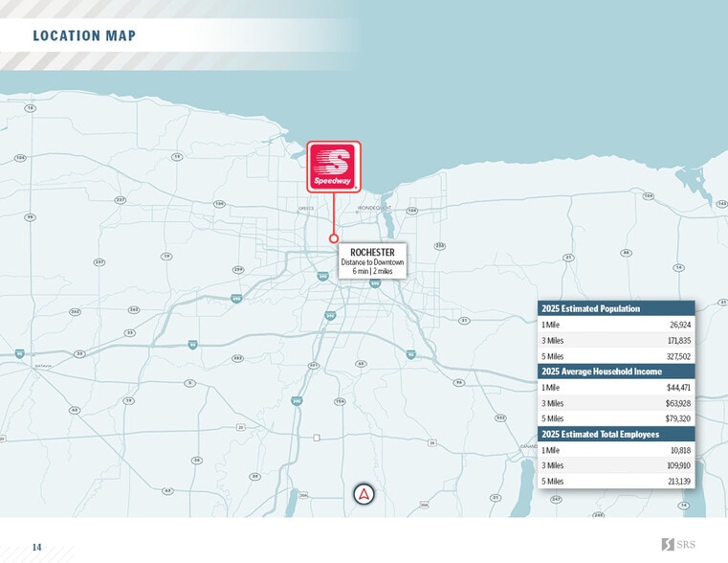Select the 213,139 employees value
The height and width of the screenshot is (563, 728).
point(678,482)
